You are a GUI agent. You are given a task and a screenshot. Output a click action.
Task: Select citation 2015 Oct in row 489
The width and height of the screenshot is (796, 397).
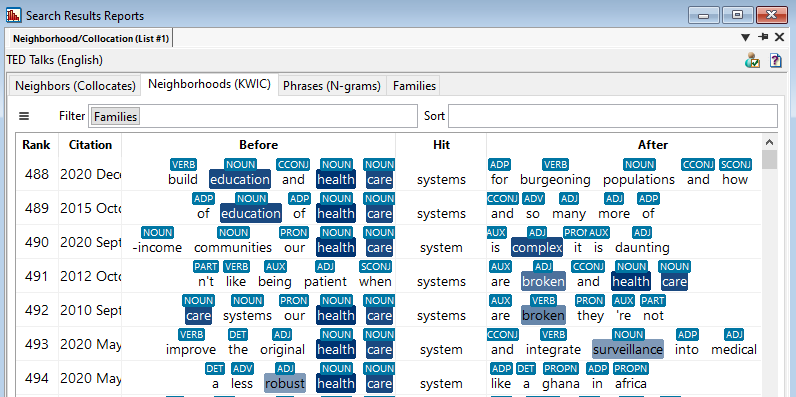pos(90,208)
